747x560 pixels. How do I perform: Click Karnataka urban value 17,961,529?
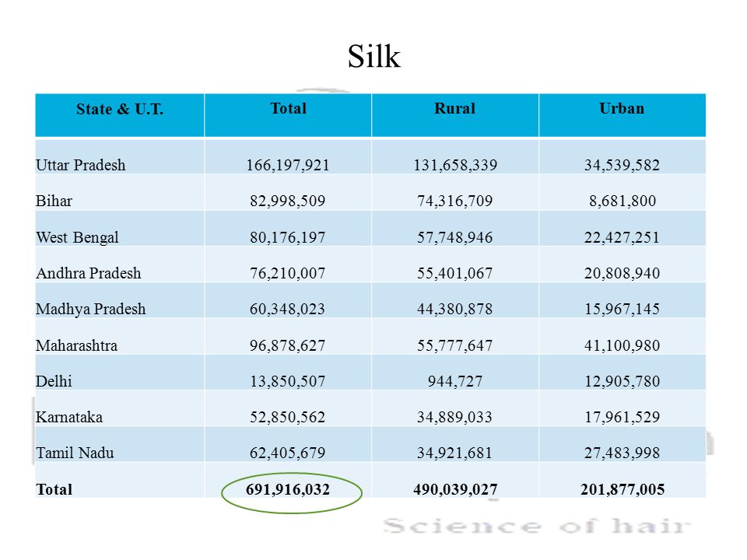[x=622, y=417]
